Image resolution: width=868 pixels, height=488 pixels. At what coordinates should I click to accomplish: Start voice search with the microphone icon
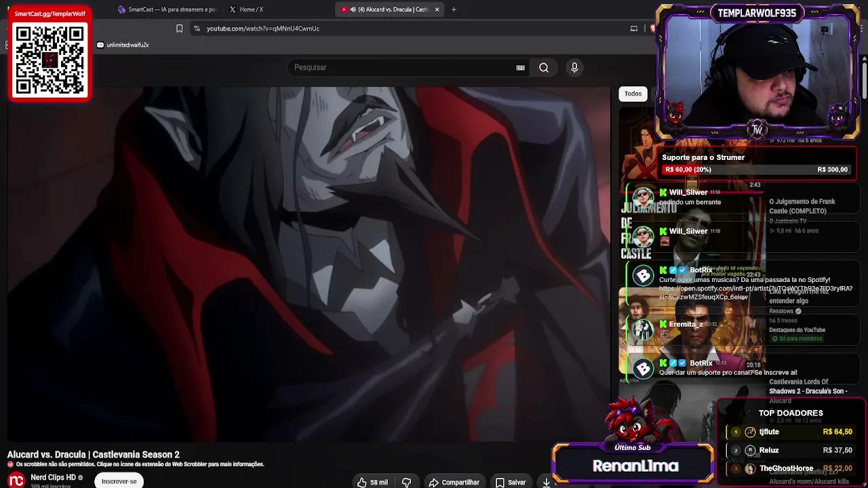(574, 68)
